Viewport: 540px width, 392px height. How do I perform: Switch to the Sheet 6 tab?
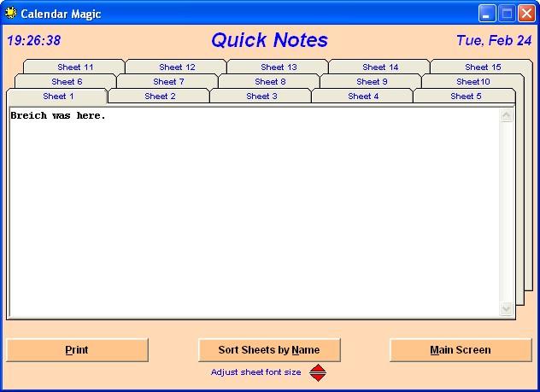click(67, 82)
